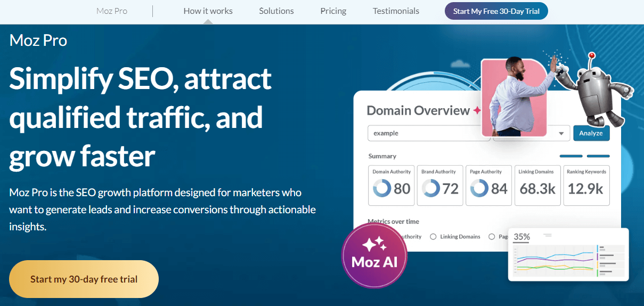
Task: Click the Moz Pro hero title
Action: [x=38, y=40]
